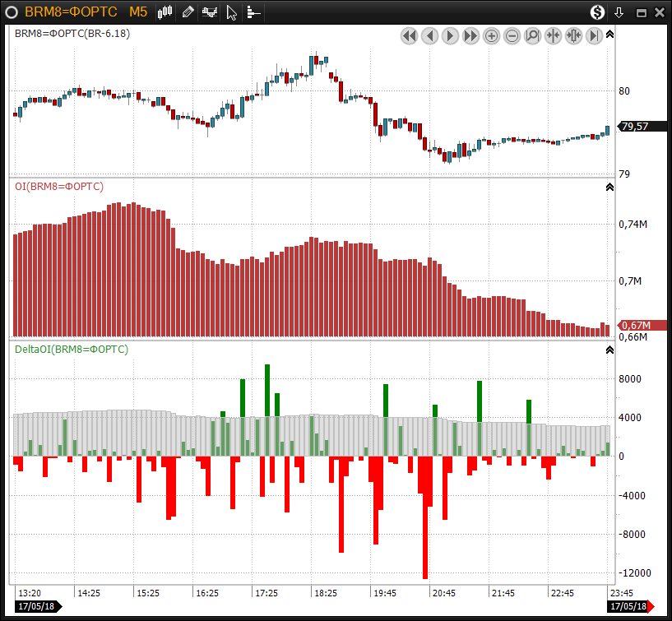Click the volume profile icon in toolbar
The width and height of the screenshot is (672, 621).
[253, 12]
